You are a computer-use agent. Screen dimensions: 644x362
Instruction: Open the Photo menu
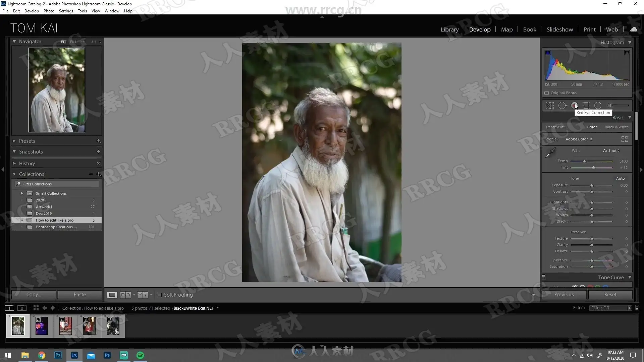[x=49, y=11]
